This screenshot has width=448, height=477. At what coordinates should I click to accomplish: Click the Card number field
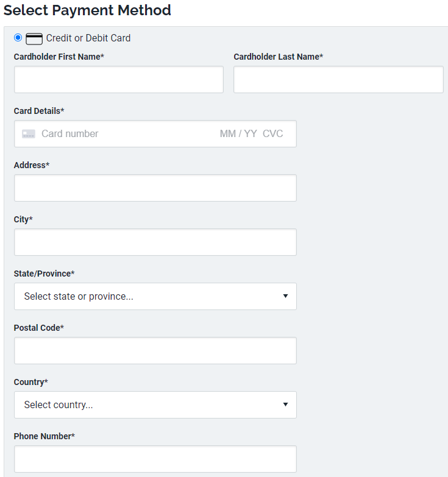[x=122, y=134]
